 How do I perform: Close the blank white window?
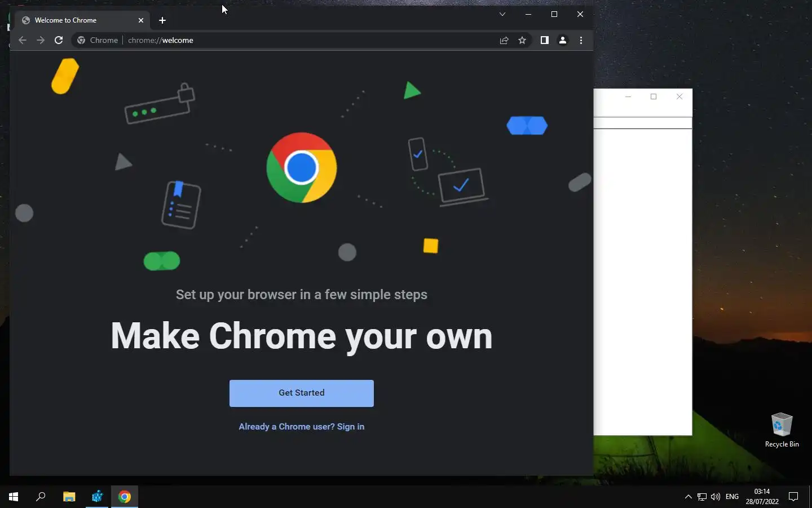(x=679, y=97)
